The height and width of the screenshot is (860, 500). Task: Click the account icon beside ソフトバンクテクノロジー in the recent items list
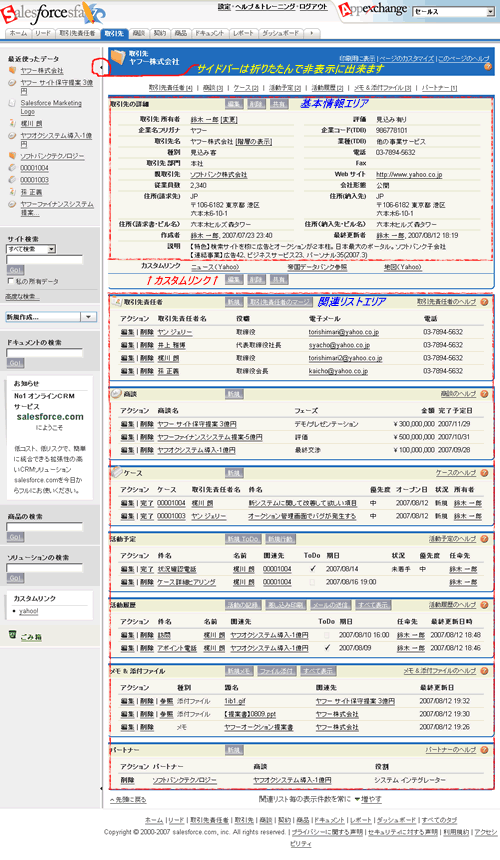tap(12, 156)
